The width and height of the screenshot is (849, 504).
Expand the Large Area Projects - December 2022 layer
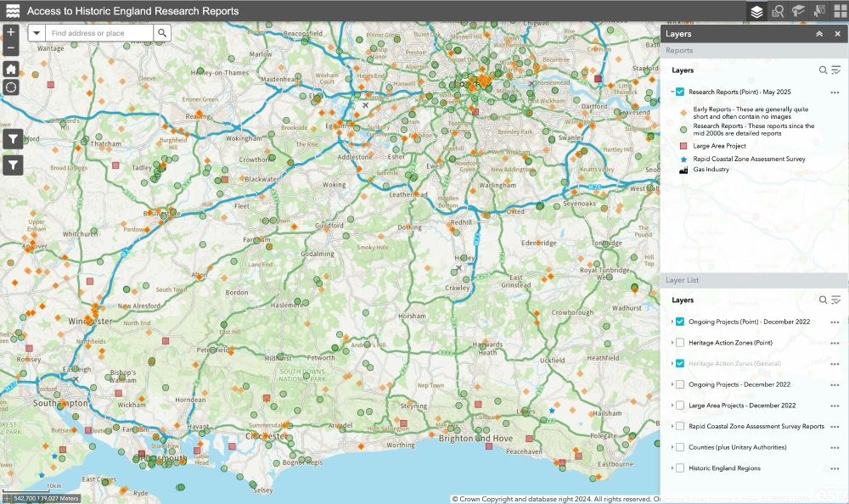672,406
